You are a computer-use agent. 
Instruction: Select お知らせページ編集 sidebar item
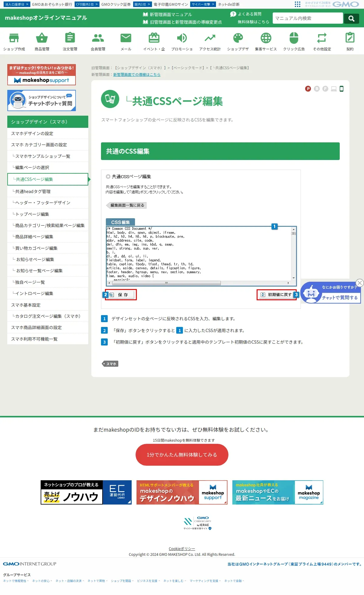point(48,259)
